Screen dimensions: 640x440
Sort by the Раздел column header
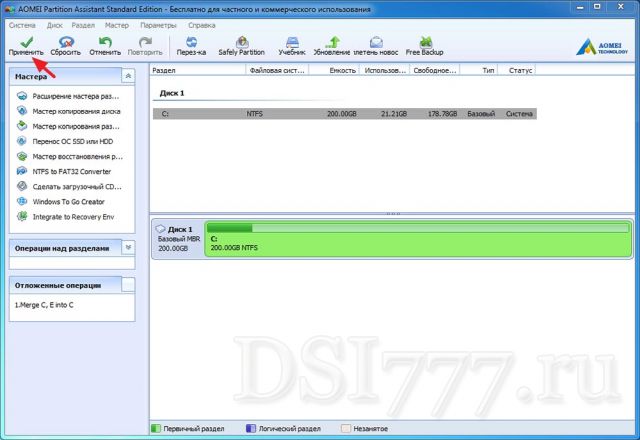(198, 70)
